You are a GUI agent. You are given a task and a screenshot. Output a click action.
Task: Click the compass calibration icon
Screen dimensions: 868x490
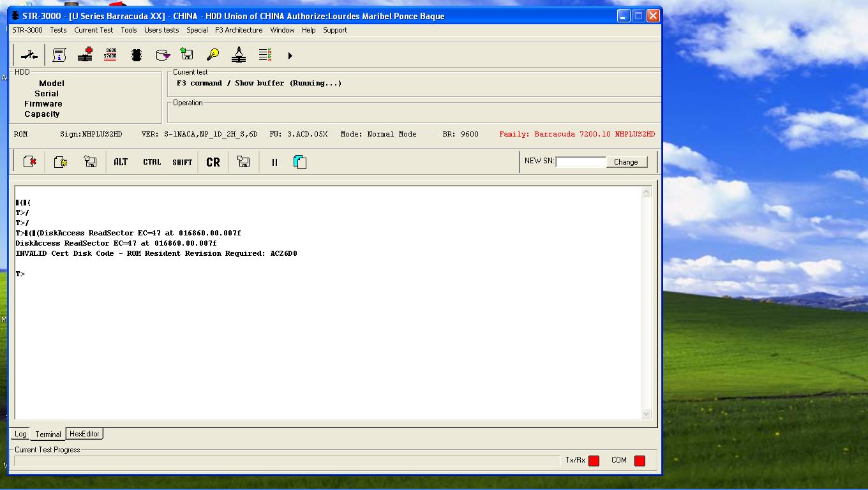tap(239, 55)
